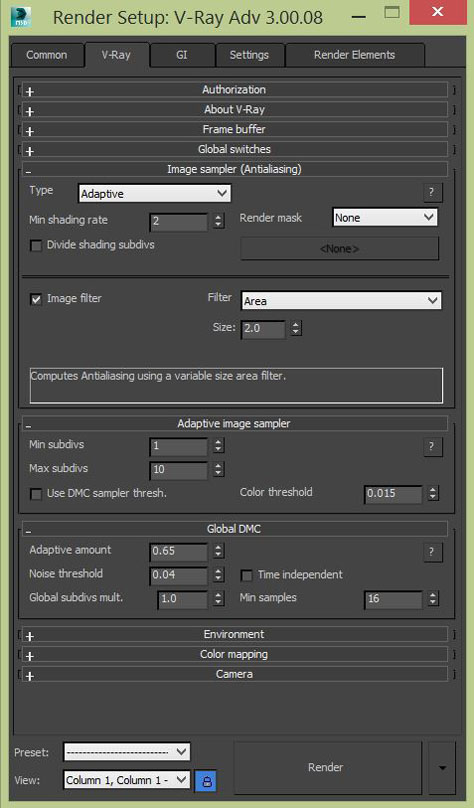Expand the Environment rollout
The height and width of the screenshot is (808, 474).
click(x=234, y=634)
